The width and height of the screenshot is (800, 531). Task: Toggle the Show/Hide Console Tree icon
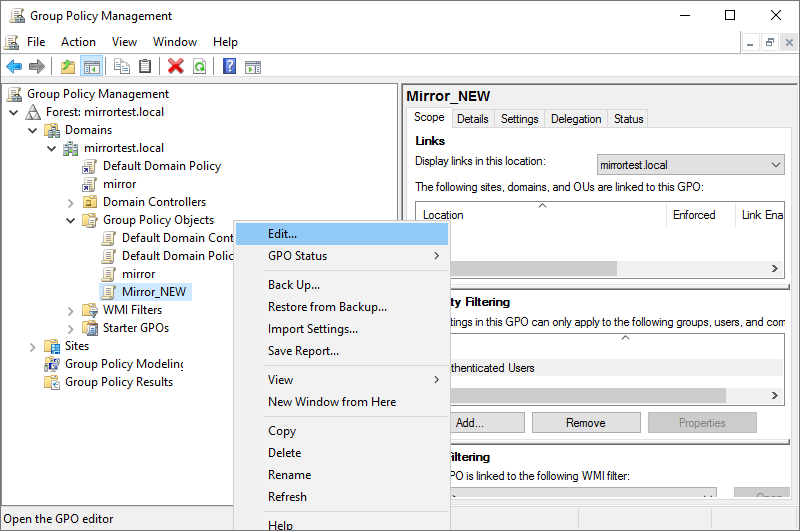click(92, 66)
